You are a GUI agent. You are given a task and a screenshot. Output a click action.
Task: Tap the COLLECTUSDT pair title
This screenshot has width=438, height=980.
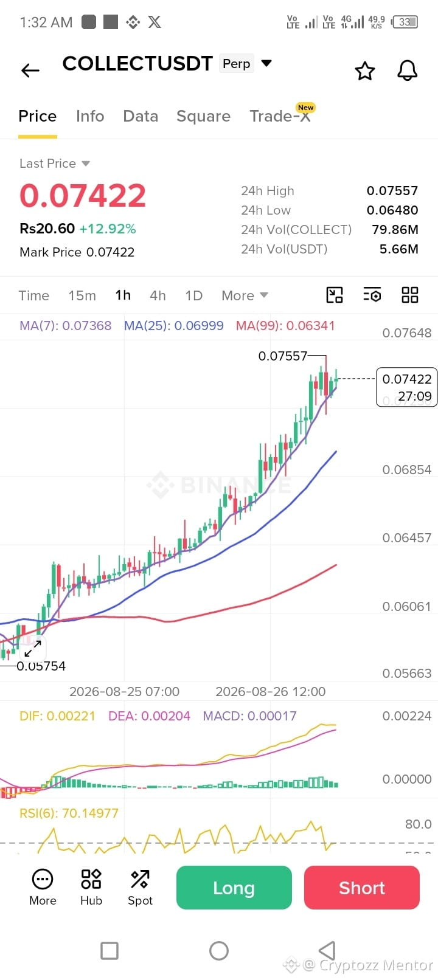[x=137, y=63]
